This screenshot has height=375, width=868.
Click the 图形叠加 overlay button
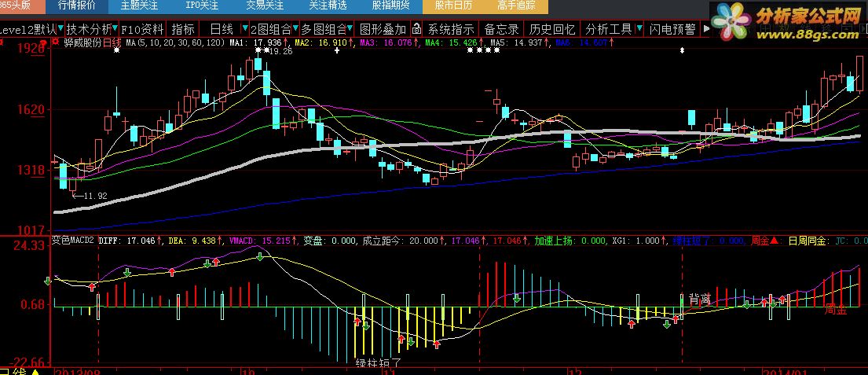[x=383, y=29]
